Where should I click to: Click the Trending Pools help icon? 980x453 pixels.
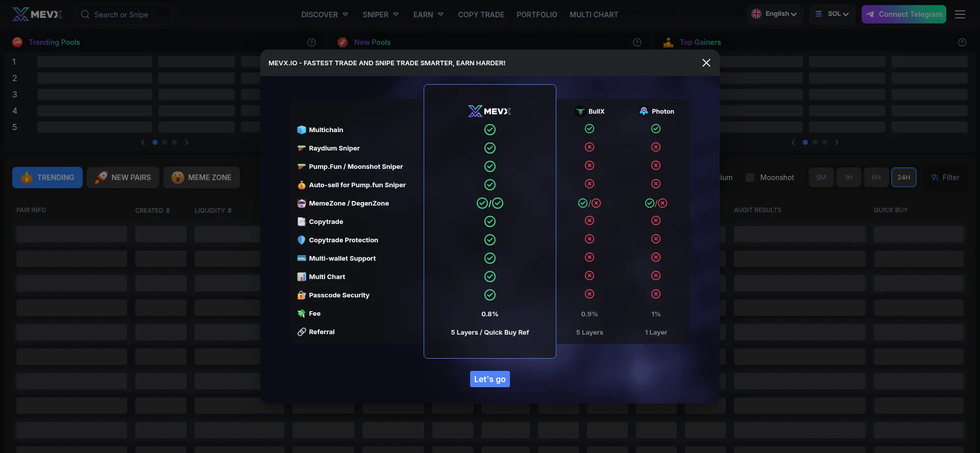pyautogui.click(x=311, y=42)
